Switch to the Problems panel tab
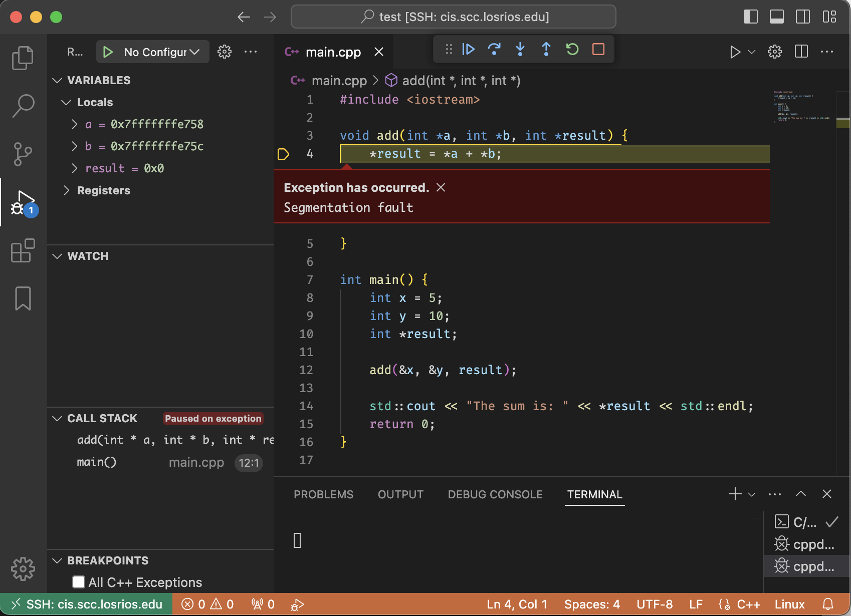851x616 pixels. pos(323,494)
